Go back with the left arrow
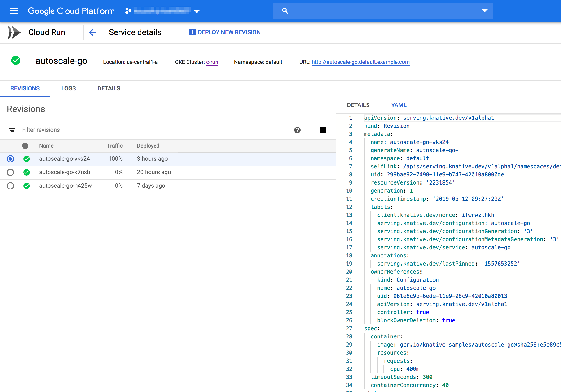The height and width of the screenshot is (392, 561). (x=93, y=32)
